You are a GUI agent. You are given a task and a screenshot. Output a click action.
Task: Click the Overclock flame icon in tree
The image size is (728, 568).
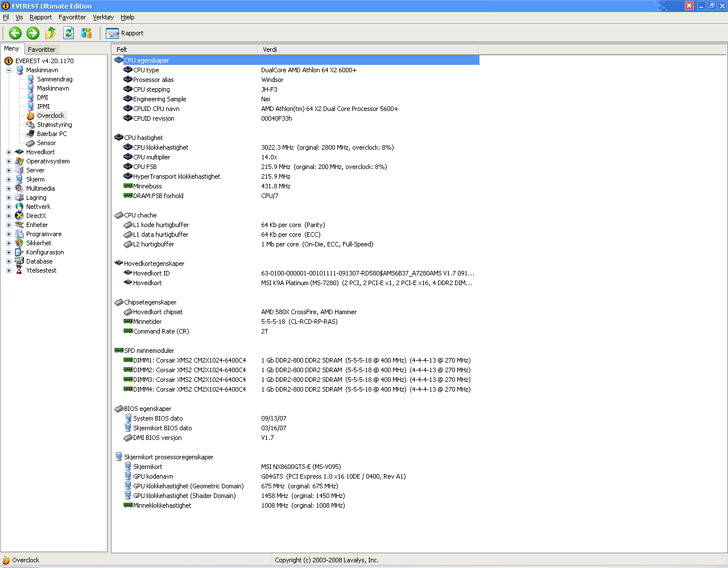pos(31,116)
